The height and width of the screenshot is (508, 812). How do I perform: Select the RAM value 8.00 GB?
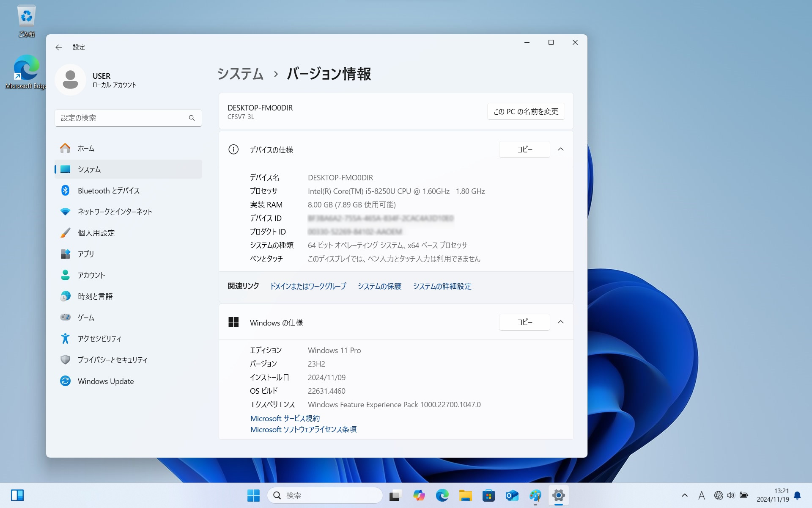click(320, 204)
